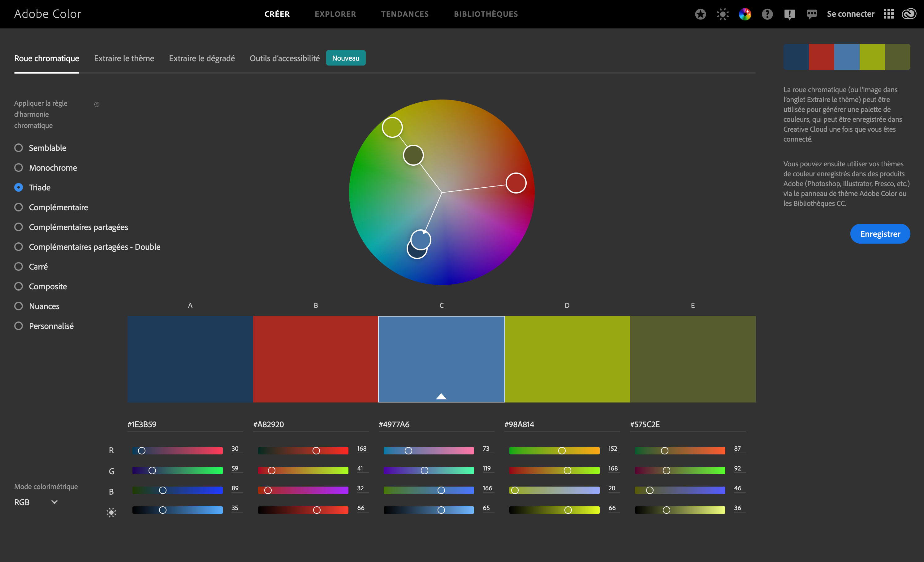924x562 pixels.
Task: Click the brightness icon next to sliders
Action: coord(111,512)
